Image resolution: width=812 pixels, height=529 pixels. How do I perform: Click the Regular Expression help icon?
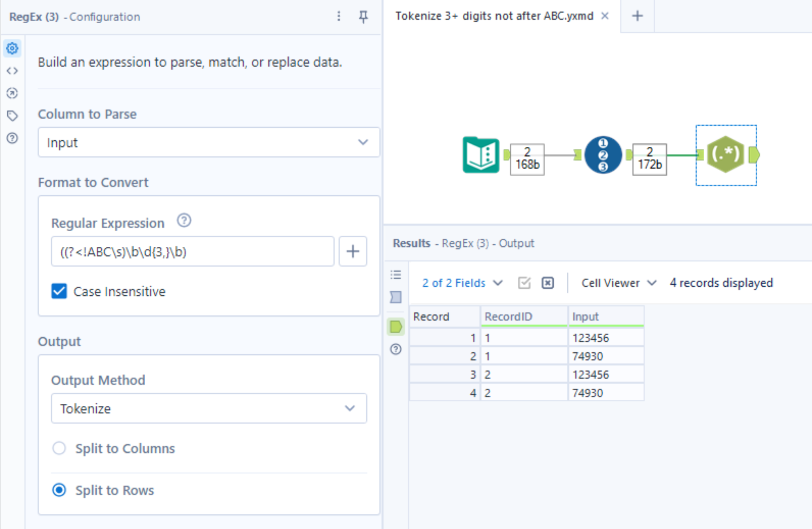coord(184,221)
